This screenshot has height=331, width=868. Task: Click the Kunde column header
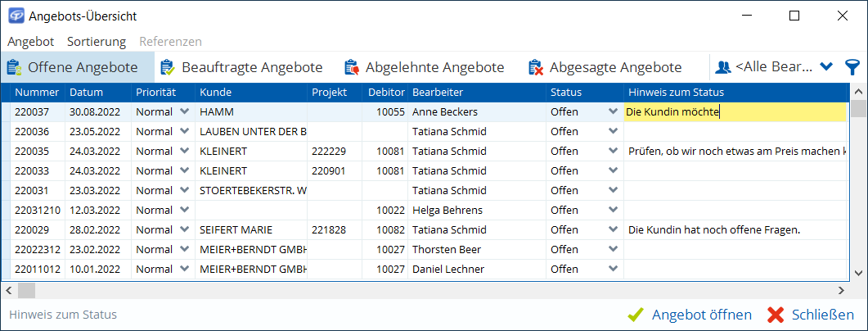(x=215, y=92)
